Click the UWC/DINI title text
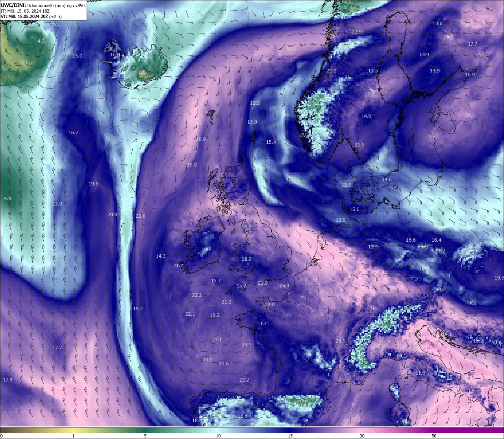The image size is (504, 439). pos(43,5)
